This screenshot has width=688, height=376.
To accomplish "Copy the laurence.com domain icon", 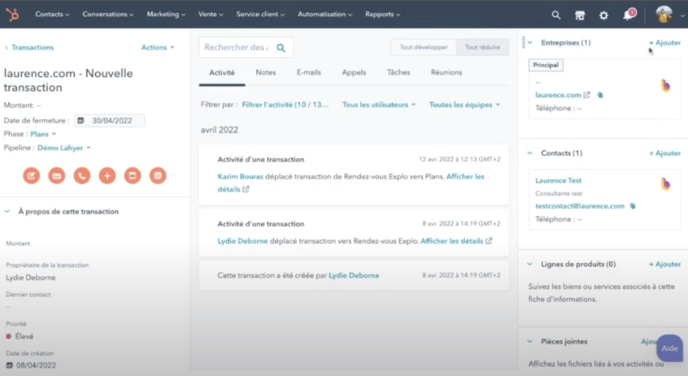I will (x=600, y=95).
